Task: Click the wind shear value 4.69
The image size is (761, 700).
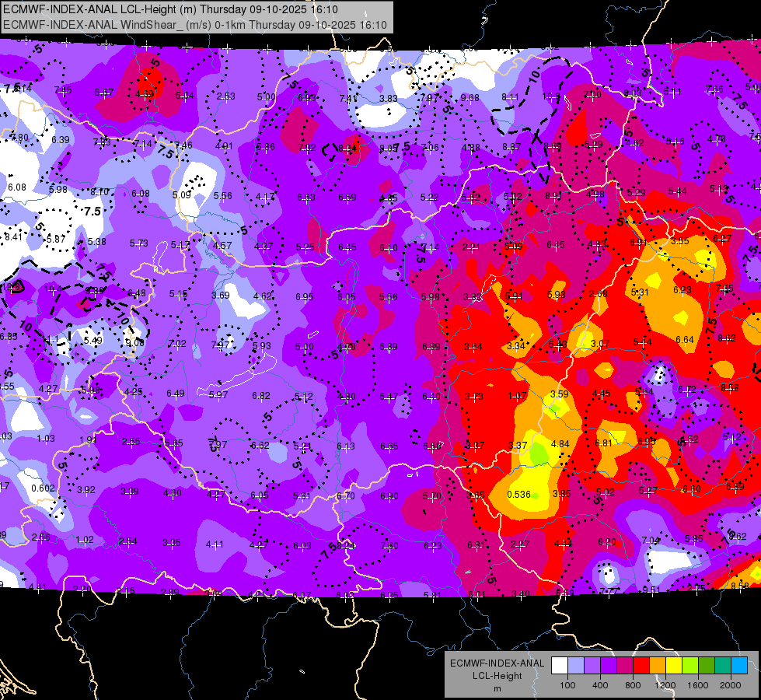Action: (x=145, y=94)
